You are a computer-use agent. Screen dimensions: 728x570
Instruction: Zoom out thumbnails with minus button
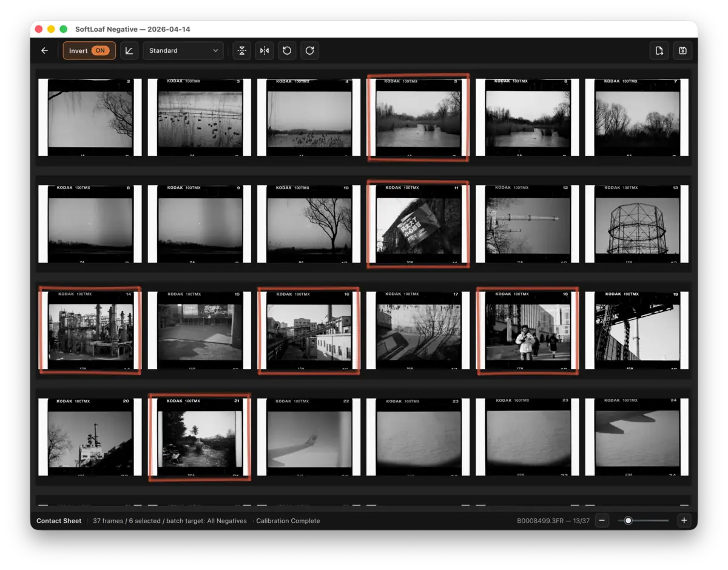tap(602, 521)
